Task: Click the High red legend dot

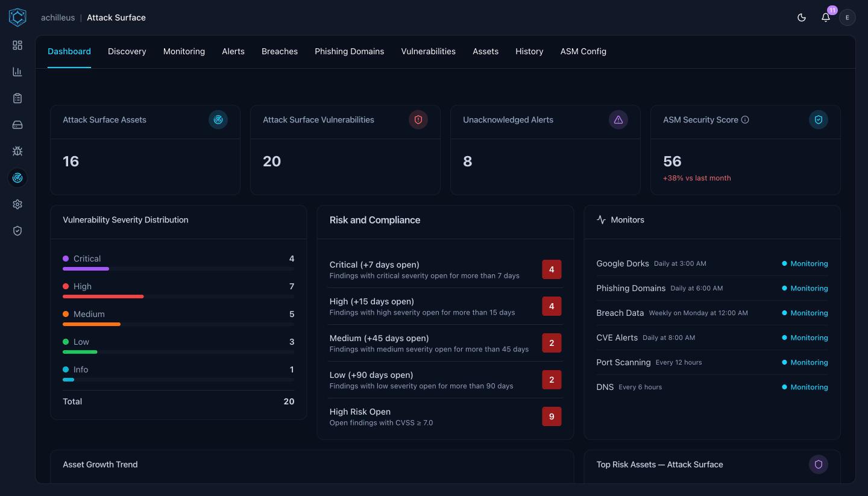Action: pos(66,286)
